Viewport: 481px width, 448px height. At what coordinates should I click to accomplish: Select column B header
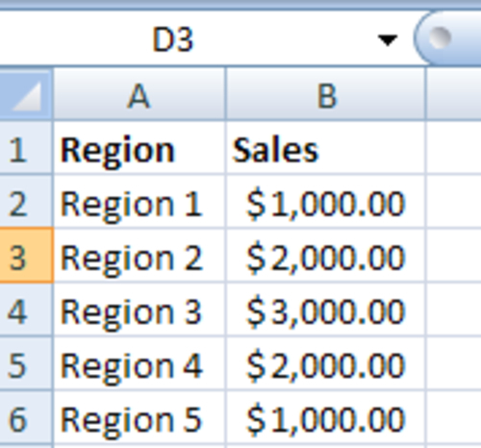[x=326, y=95]
